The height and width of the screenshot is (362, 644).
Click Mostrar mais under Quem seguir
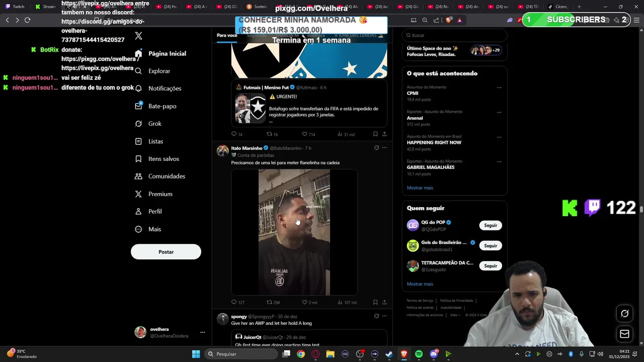[x=420, y=284]
